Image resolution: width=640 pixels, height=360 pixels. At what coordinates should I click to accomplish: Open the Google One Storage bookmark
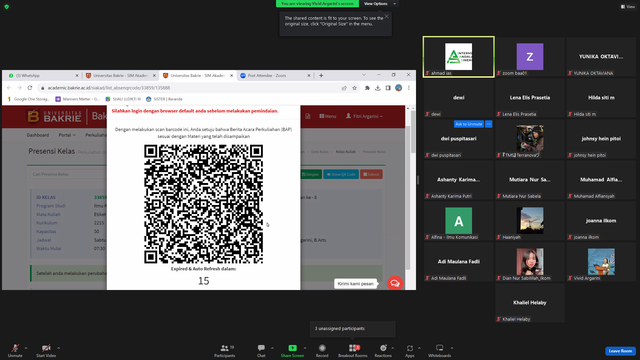29,99
